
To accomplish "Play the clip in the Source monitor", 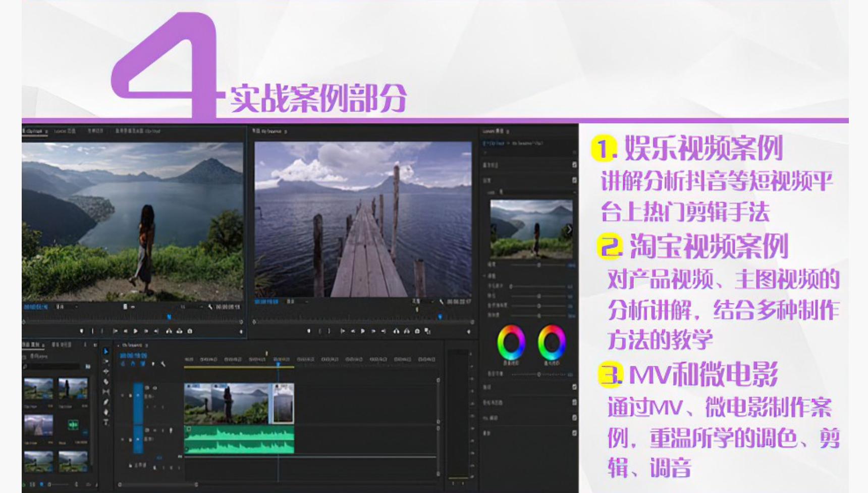I will point(135,331).
